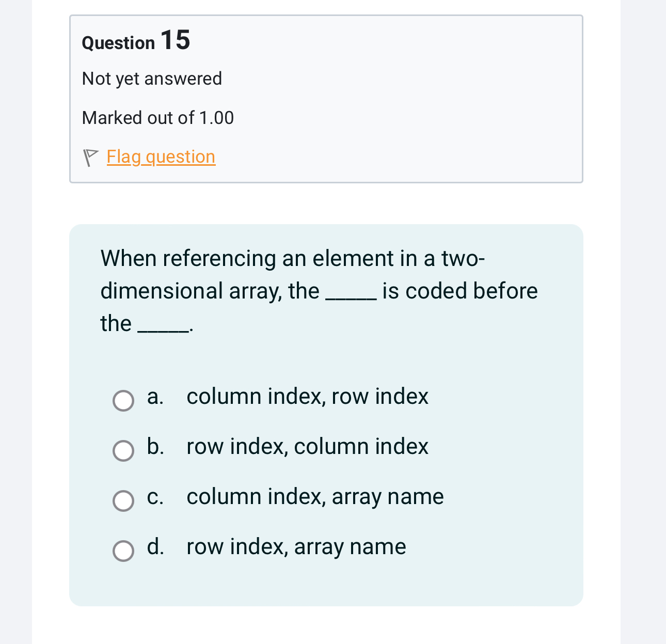The image size is (666, 644).
Task: Click the "b." option letter
Action: [155, 447]
